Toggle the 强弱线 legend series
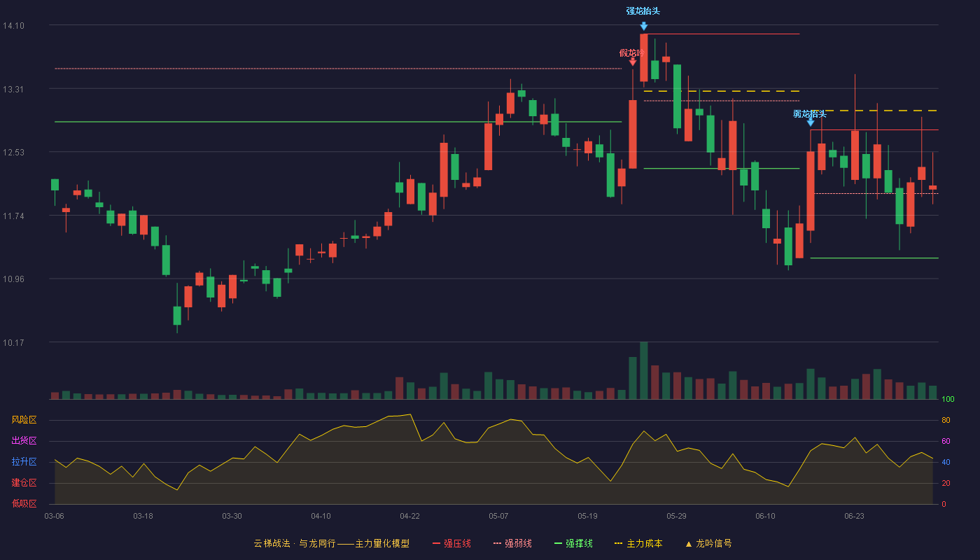This screenshot has height=560, width=980. pos(512,543)
